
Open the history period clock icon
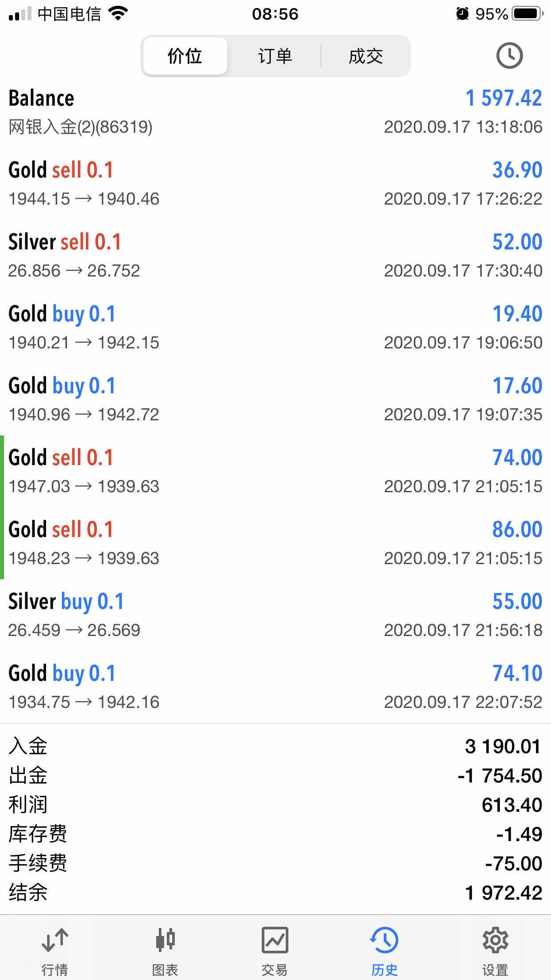click(509, 56)
